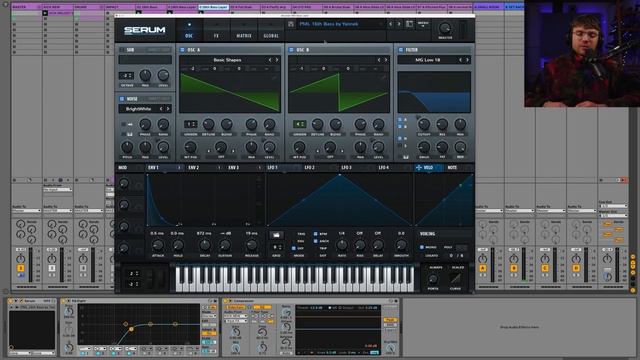Open the BrightWhite noise sample menu
Viewport: 640px width, 360px height.
pyautogui.click(x=138, y=109)
